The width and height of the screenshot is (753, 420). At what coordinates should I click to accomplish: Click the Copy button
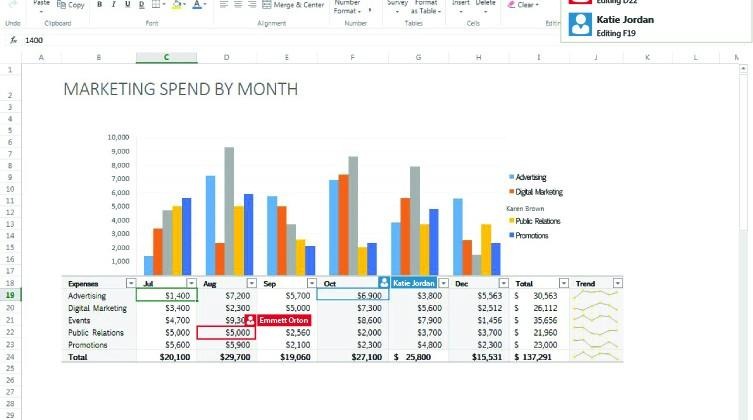(x=71, y=5)
